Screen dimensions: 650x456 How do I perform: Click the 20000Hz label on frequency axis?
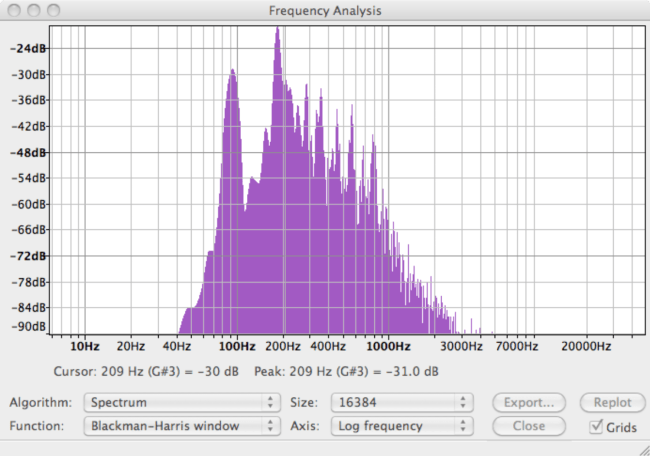tap(585, 347)
